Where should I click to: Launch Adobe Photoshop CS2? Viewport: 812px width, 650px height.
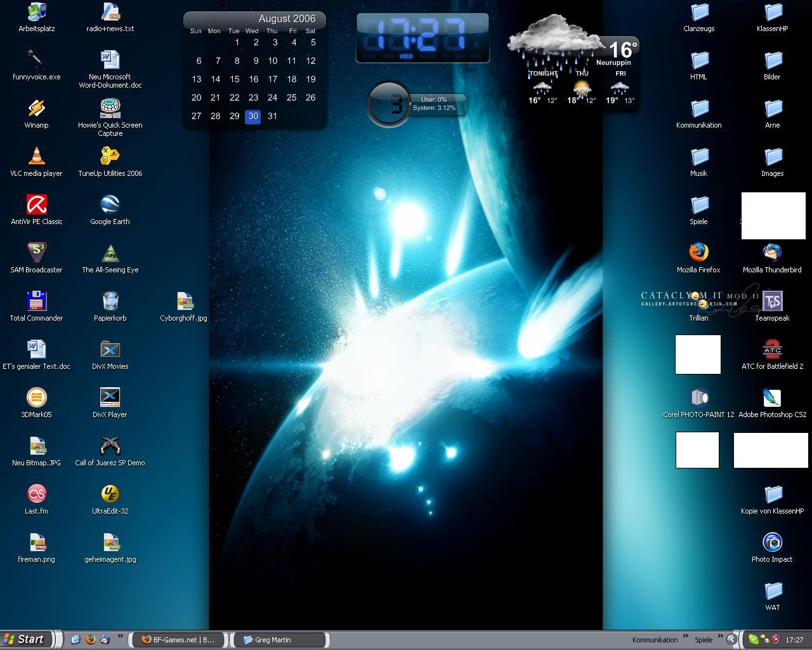[x=772, y=403]
